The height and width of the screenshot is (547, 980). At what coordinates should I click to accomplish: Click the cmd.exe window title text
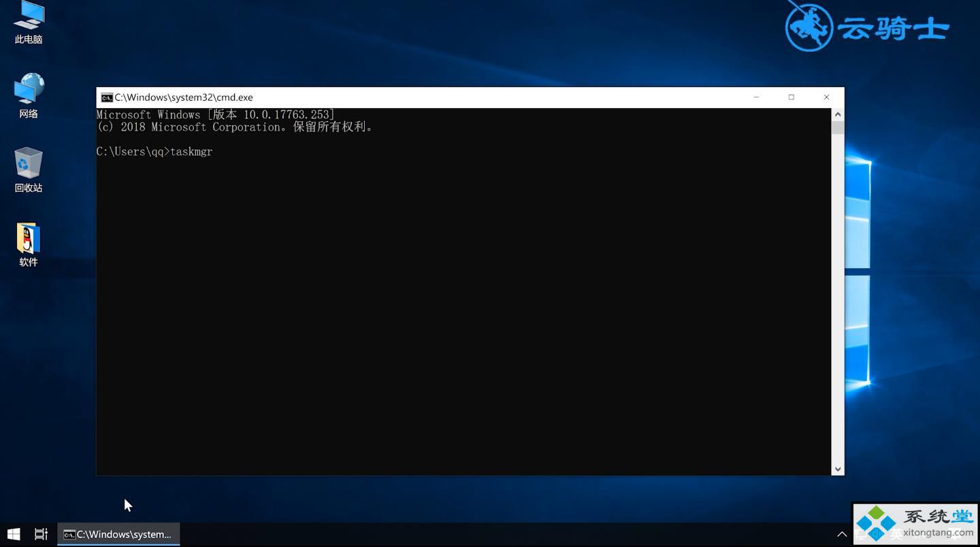(x=184, y=97)
